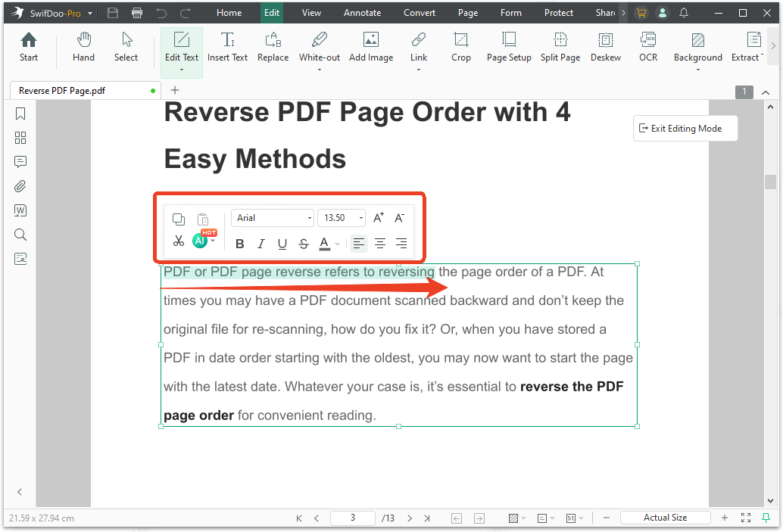Click the font color A swatch

325,244
